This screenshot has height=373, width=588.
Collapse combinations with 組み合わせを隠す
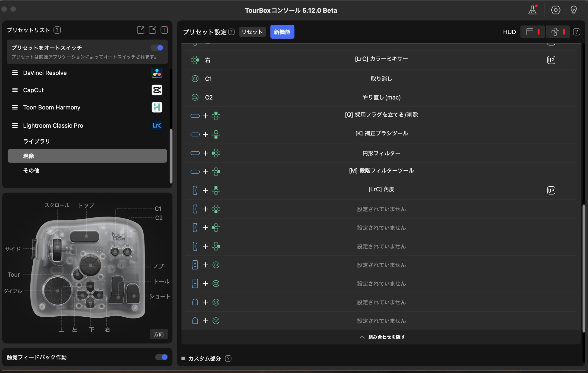coord(382,337)
